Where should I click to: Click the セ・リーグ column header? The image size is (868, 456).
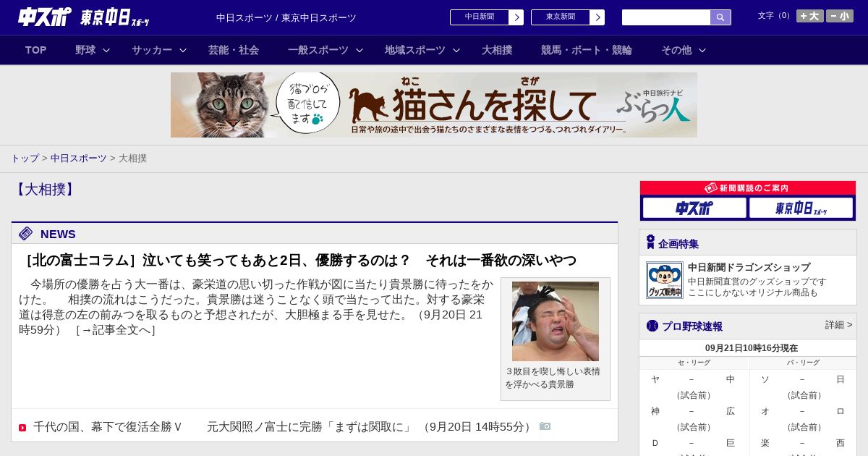coord(694,363)
